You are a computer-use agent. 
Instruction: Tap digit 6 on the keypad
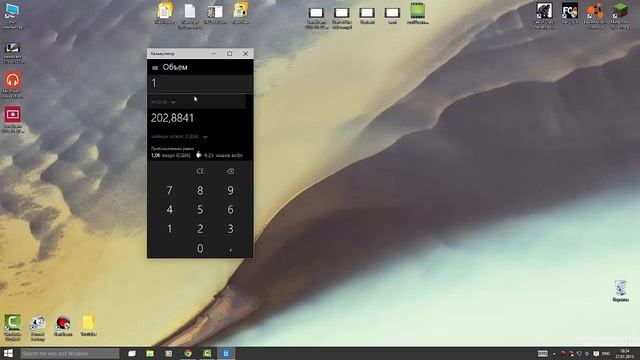pos(230,210)
